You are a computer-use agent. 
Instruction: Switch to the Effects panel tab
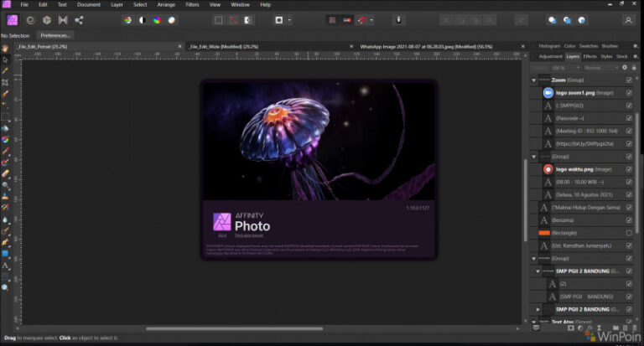tap(589, 56)
